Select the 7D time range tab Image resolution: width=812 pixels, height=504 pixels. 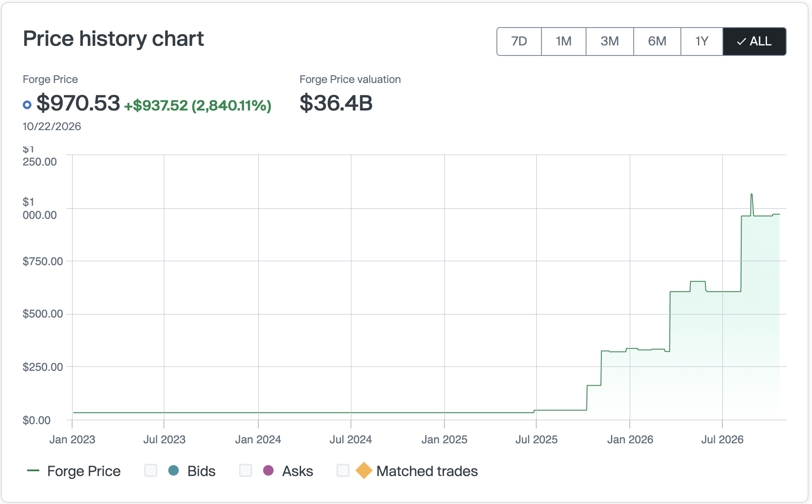[x=519, y=41]
